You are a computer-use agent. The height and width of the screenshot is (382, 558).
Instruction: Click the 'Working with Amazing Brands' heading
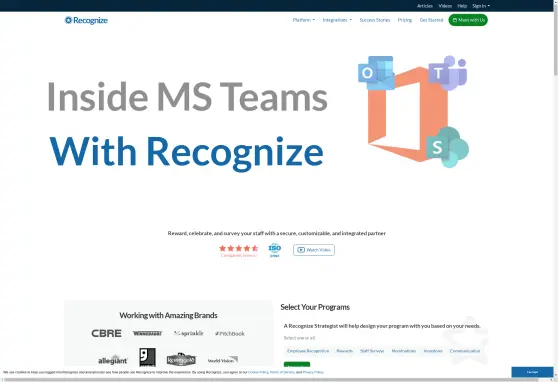click(x=168, y=315)
